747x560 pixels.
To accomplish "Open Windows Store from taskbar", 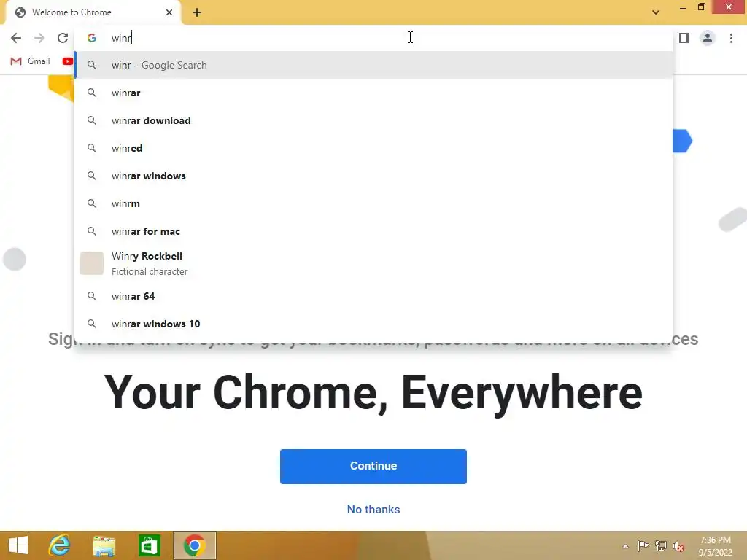I will 149,545.
